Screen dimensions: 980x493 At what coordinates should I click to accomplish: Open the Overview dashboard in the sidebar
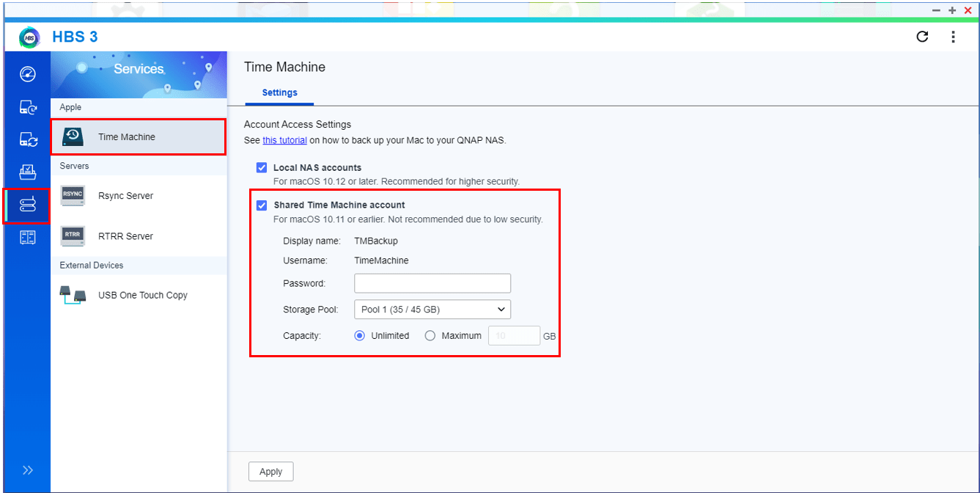coord(27,74)
